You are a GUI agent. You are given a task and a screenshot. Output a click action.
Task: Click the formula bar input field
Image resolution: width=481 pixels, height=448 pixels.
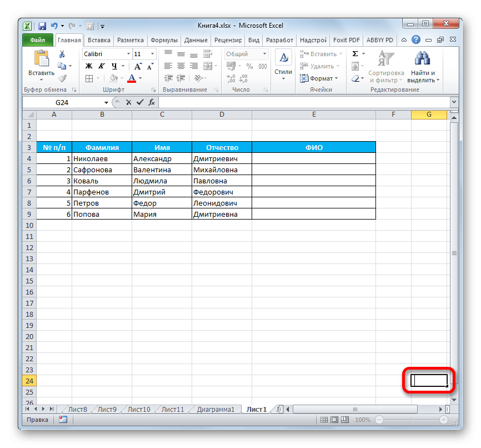[x=304, y=102]
